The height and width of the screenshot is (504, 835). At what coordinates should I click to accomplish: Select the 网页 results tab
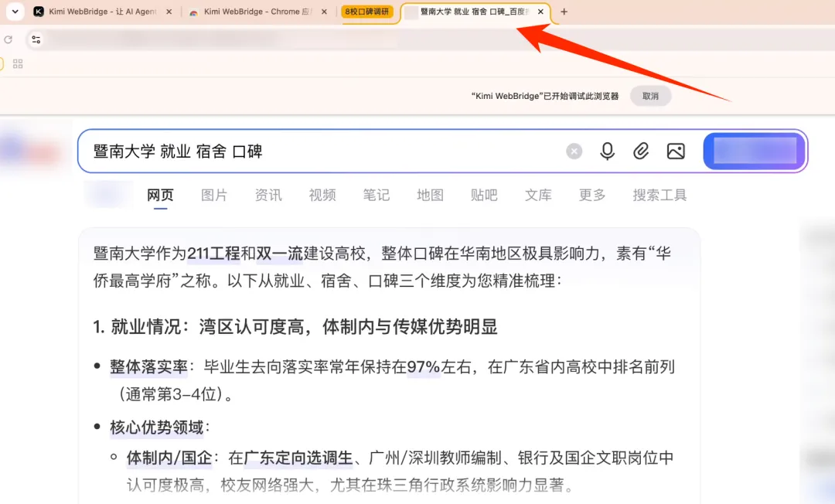pyautogui.click(x=160, y=196)
